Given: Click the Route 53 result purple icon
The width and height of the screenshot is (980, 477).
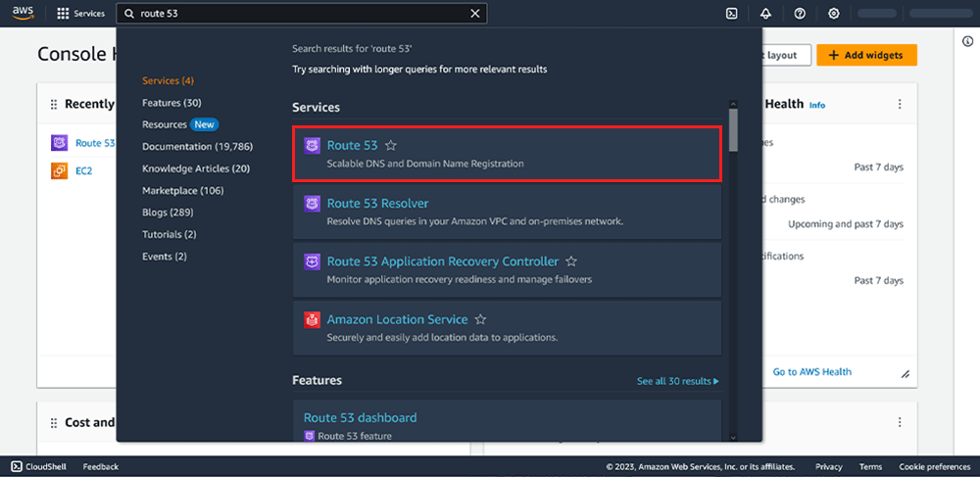Looking at the screenshot, I should click(x=312, y=146).
